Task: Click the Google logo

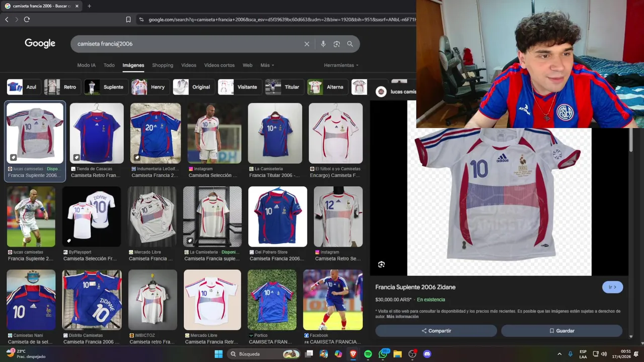Action: pyautogui.click(x=40, y=43)
